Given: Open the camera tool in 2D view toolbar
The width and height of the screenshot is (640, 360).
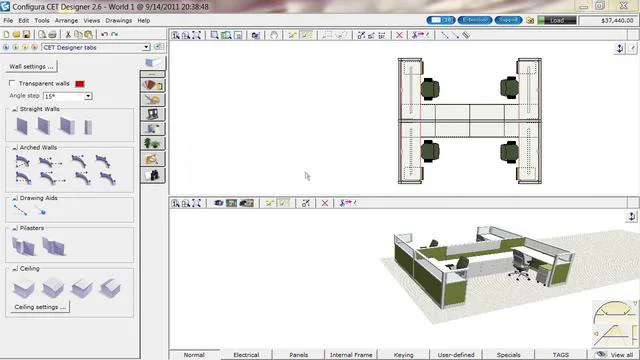Looking at the screenshot, I should pos(256,36).
